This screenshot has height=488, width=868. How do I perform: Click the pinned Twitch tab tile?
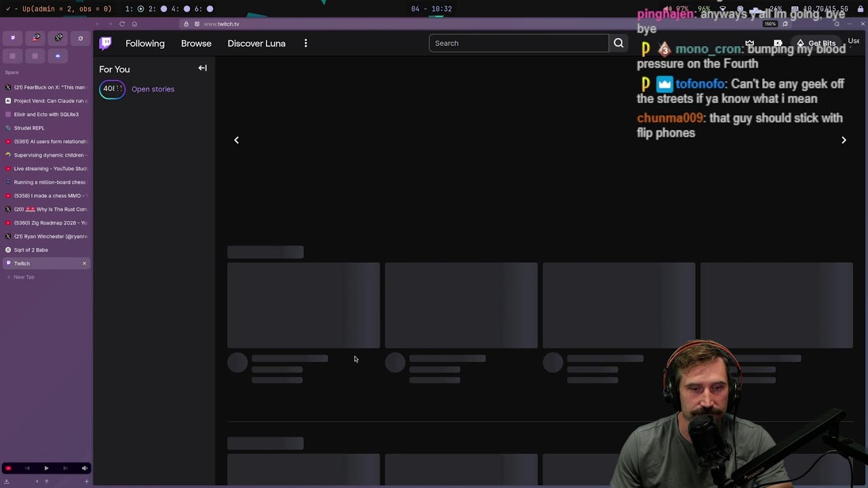point(13,38)
